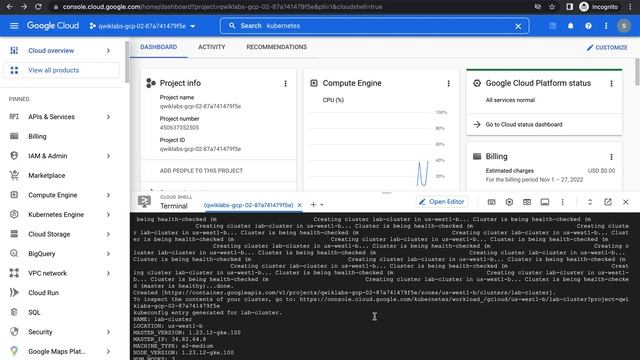Click the sidebar vertical scrollbar
The image size is (640, 360).
point(127,61)
